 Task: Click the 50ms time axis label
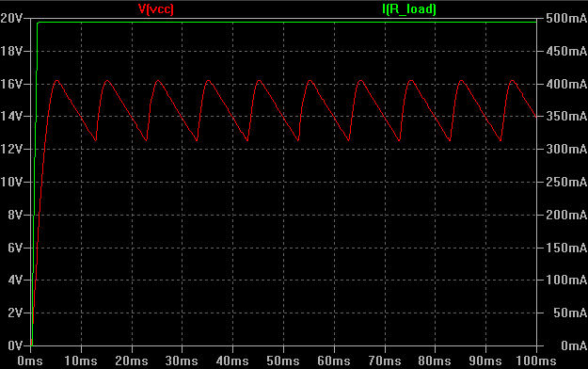point(283,361)
